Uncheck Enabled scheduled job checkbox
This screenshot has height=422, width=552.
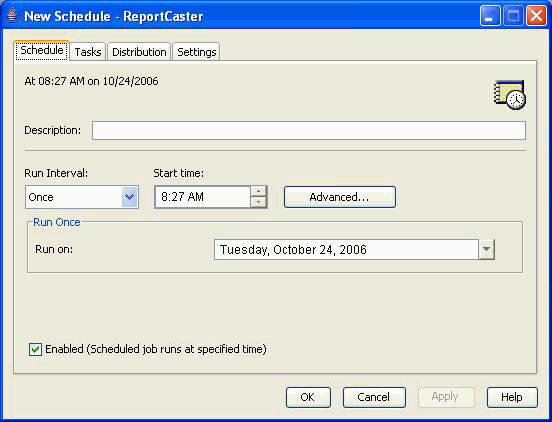[x=35, y=349]
